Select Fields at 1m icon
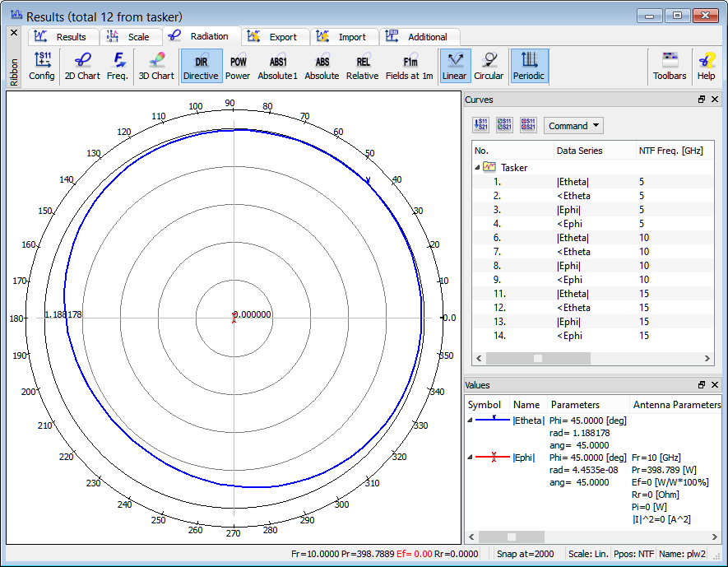 (x=409, y=66)
